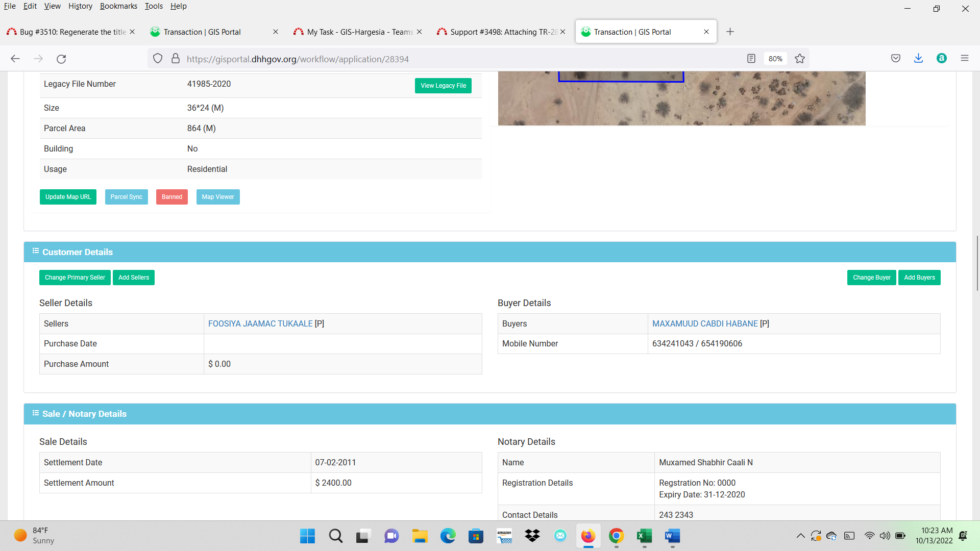This screenshot has width=980, height=551.
Task: Toggle reader view icon in address bar
Action: click(x=751, y=59)
